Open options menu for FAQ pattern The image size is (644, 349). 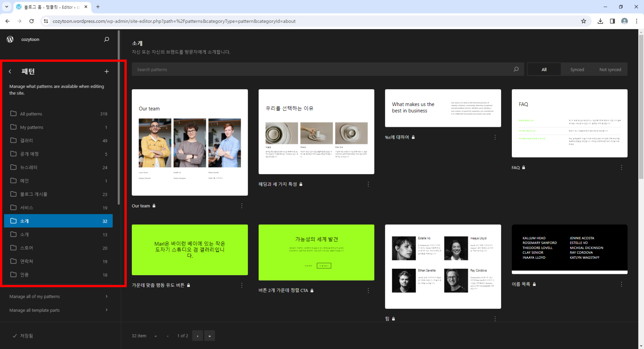coord(621,167)
